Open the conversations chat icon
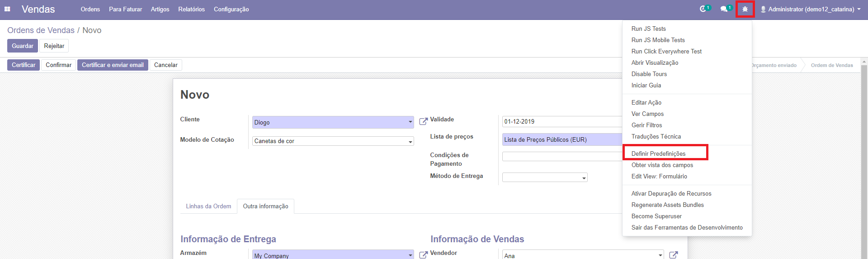Screen dimensions: 868x259 (x=724, y=9)
